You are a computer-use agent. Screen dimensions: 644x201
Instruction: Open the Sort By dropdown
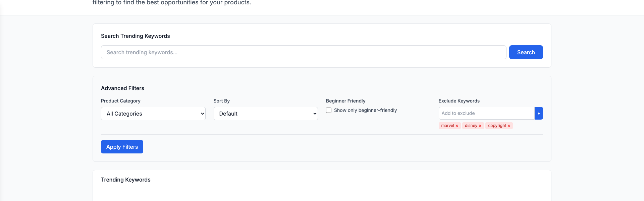point(265,114)
